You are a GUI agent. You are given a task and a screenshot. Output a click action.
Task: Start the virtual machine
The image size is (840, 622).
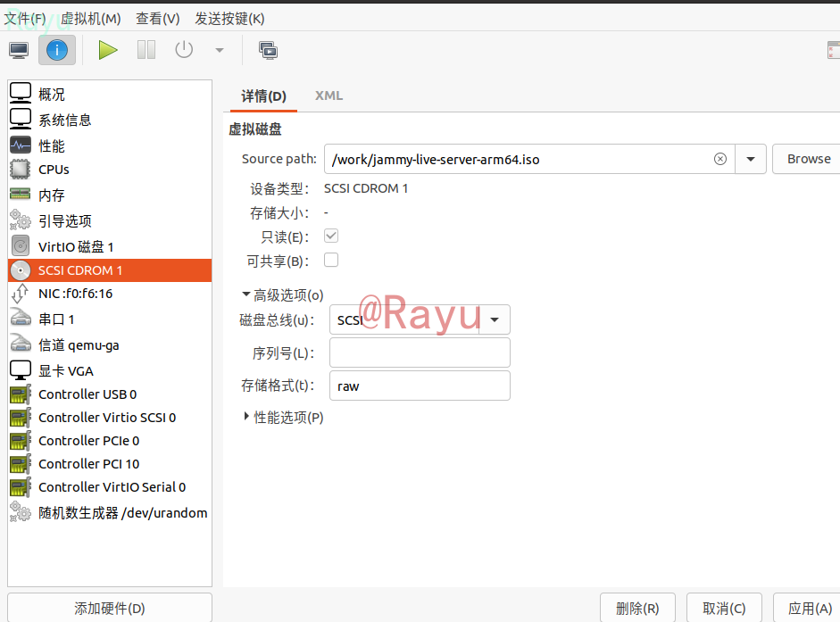[108, 50]
